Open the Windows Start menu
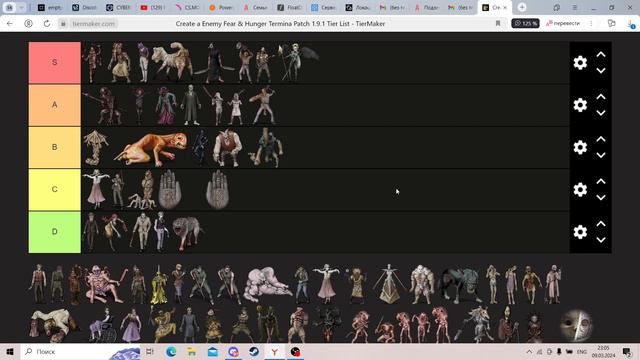Image resolution: width=640 pixels, height=360 pixels. (10, 351)
